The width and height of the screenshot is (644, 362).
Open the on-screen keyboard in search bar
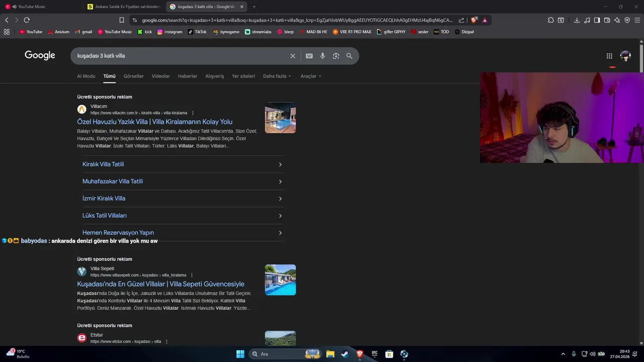[x=309, y=56]
